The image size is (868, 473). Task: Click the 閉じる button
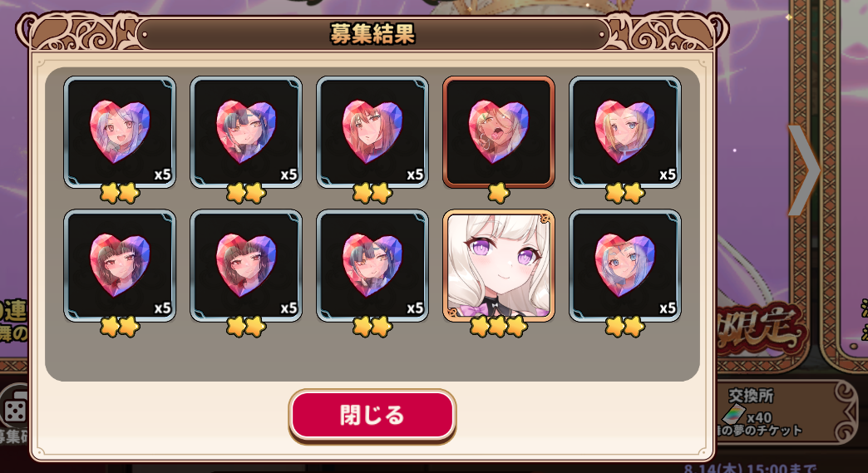point(372,416)
